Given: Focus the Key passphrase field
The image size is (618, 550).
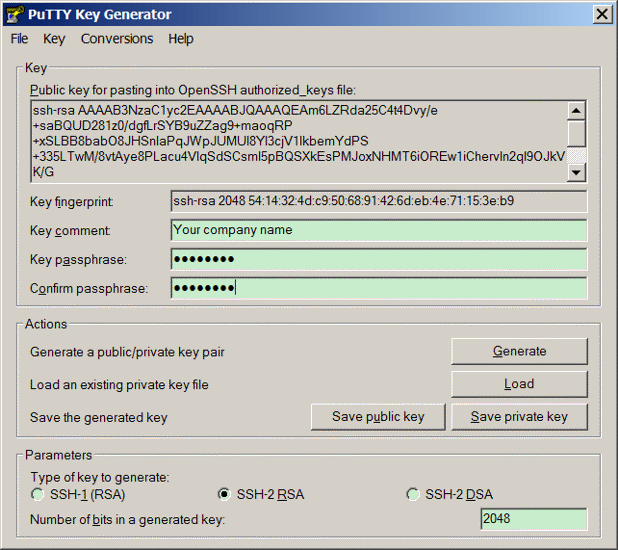Looking at the screenshot, I should (x=379, y=259).
